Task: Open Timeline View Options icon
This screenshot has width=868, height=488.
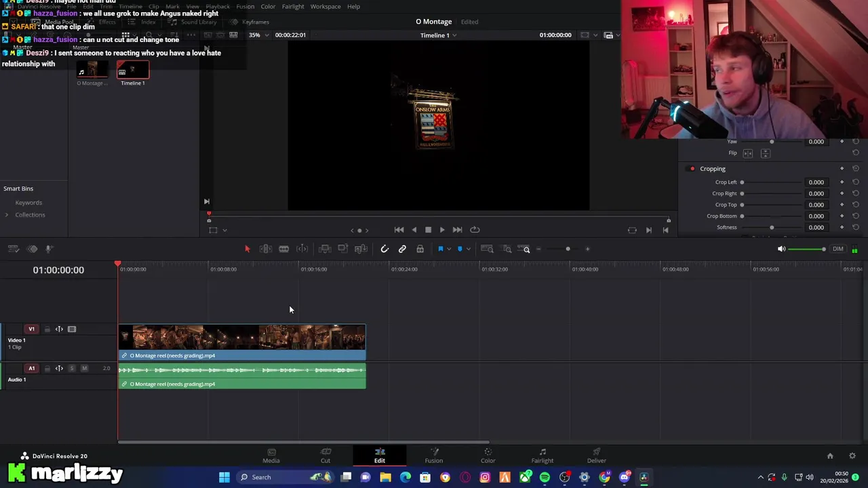Action: tap(13, 249)
